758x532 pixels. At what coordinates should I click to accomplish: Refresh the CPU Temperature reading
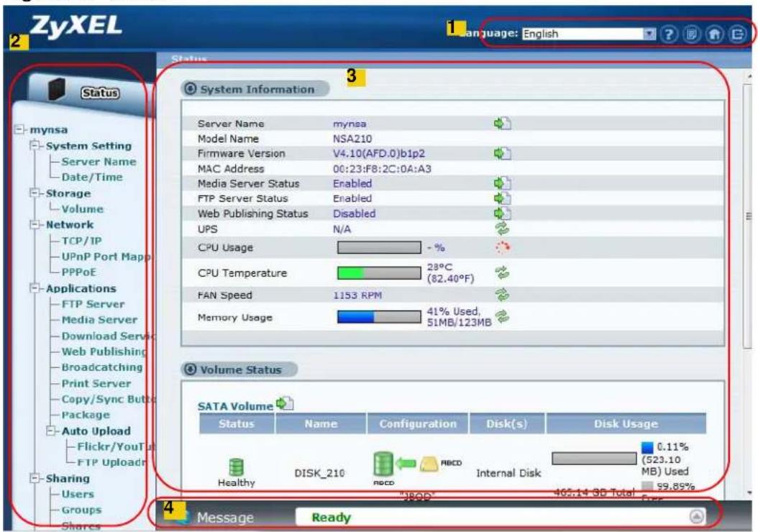tap(502, 273)
